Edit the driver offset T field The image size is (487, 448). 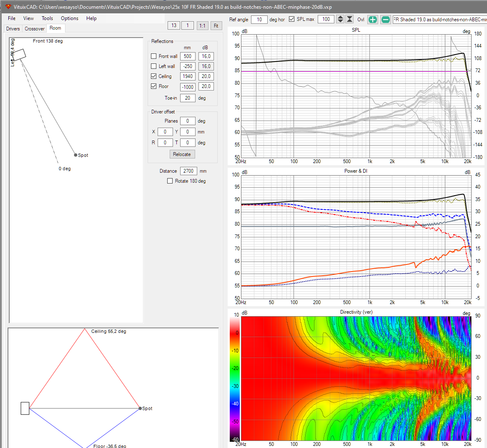(x=188, y=143)
